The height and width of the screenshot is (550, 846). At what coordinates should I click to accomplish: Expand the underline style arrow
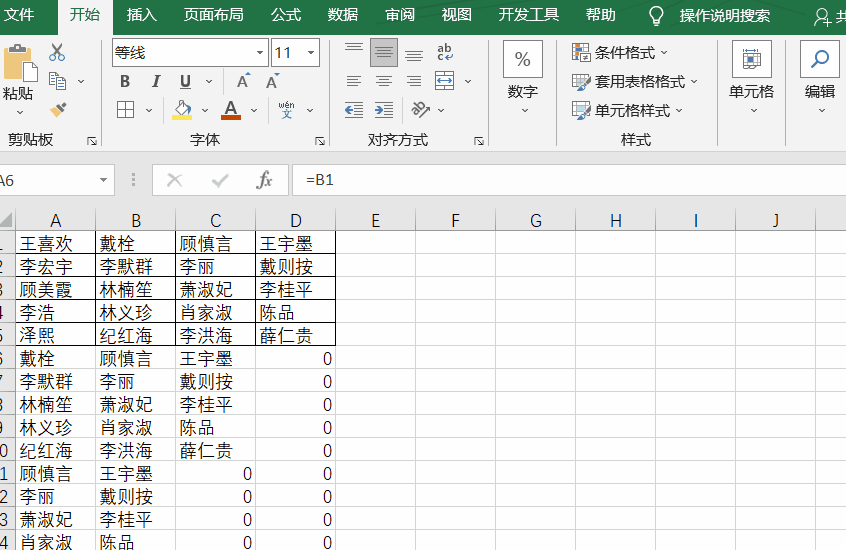[x=209, y=82]
